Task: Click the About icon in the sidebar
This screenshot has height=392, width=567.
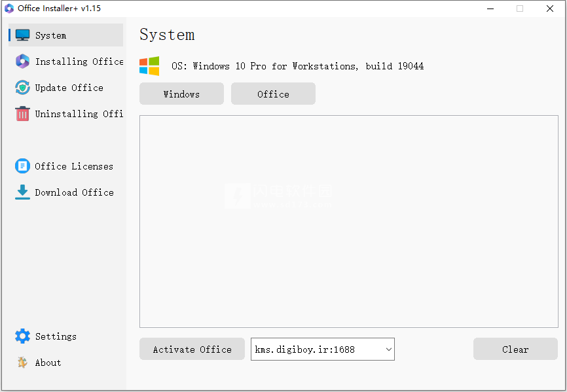Action: click(x=22, y=363)
